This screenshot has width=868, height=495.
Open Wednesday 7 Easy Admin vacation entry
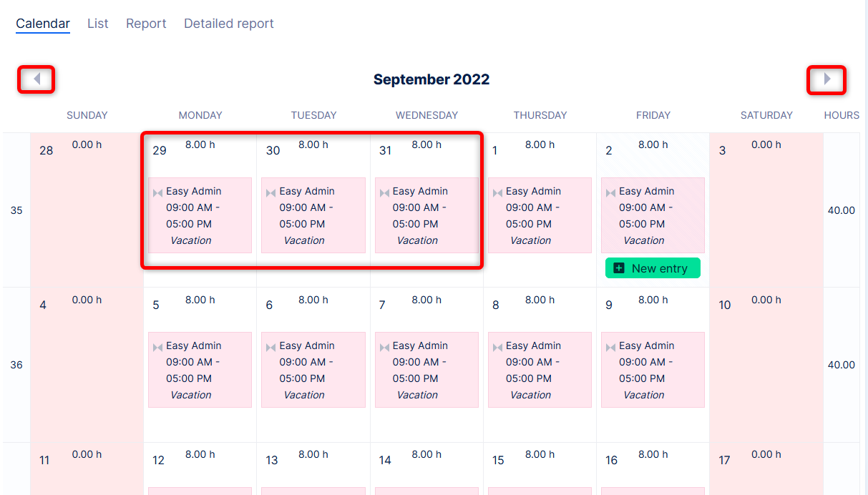(426, 370)
